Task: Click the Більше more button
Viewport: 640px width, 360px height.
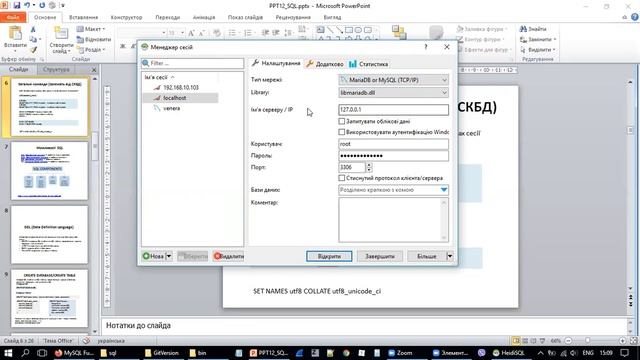Action: (427, 256)
